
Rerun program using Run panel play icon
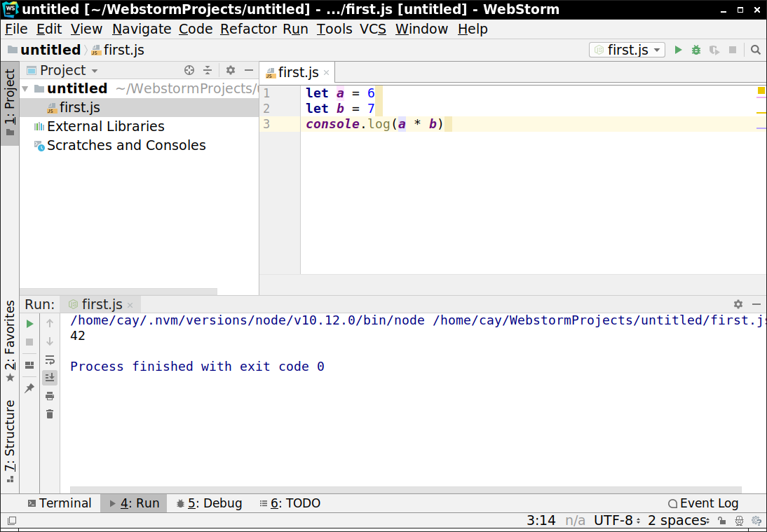point(29,324)
